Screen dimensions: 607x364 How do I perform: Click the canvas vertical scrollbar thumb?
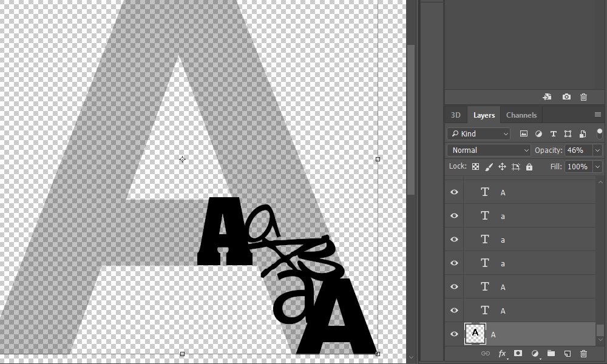pyautogui.click(x=411, y=120)
